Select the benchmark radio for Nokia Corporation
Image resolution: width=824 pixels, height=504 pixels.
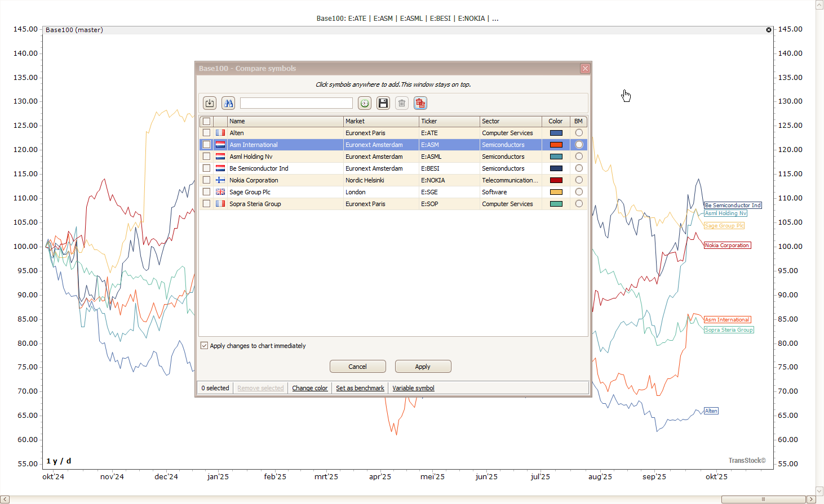pyautogui.click(x=579, y=180)
